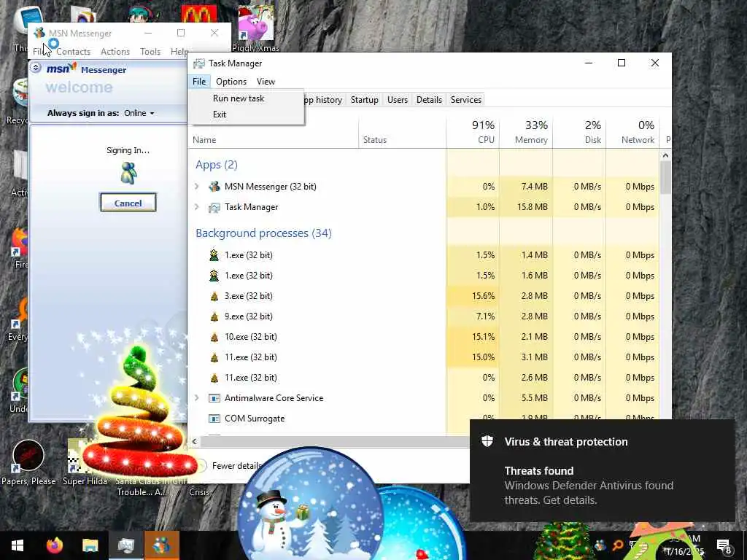Viewport: 747px width, 560px height.
Task: Select the first 1.exe (32 bit) process icon
Action: (x=214, y=255)
